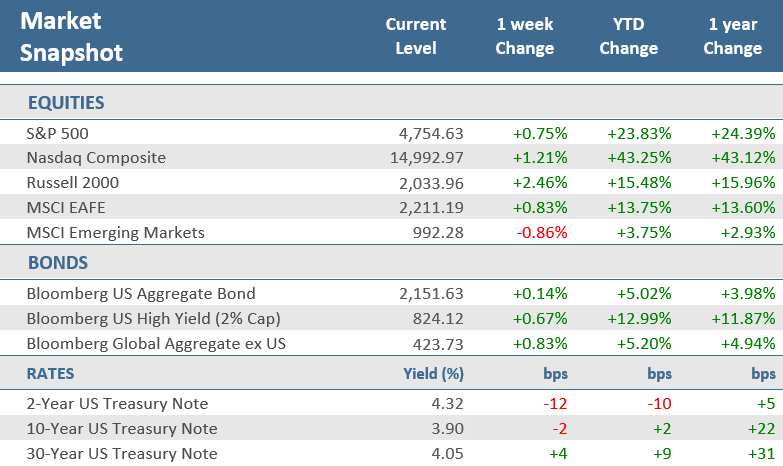Select the S&P 500 row label
Viewport: 783px width, 466px height.
[x=57, y=133]
